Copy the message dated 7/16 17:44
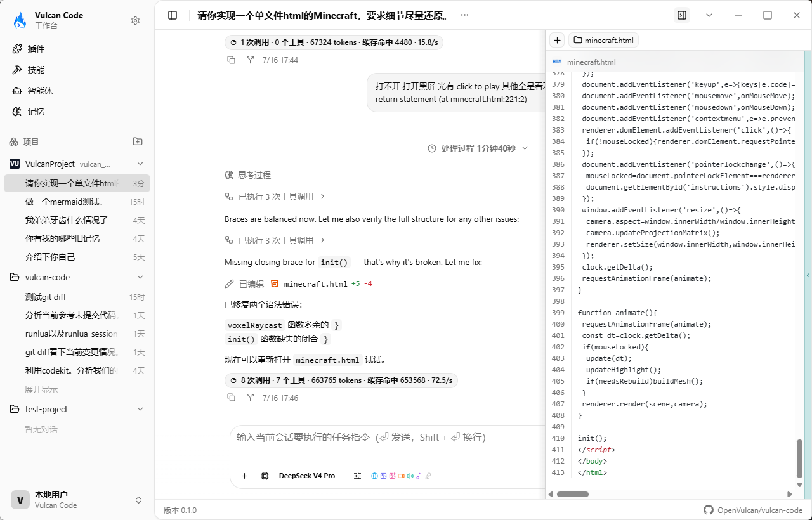Screen dimensions: 812x520 click(231, 60)
